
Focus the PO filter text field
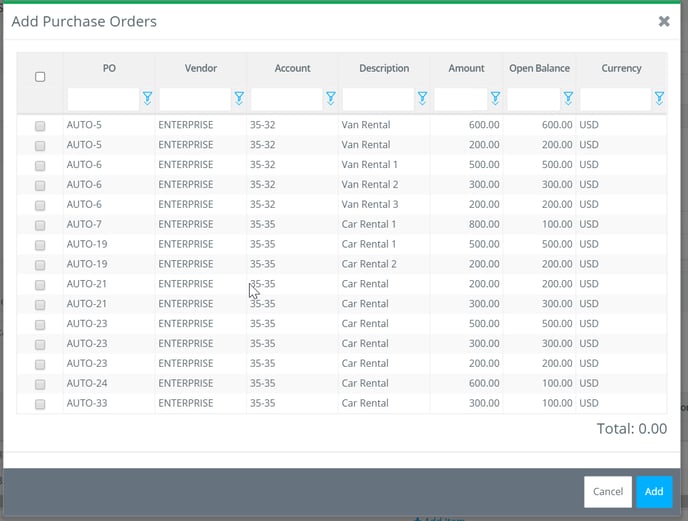click(103, 99)
